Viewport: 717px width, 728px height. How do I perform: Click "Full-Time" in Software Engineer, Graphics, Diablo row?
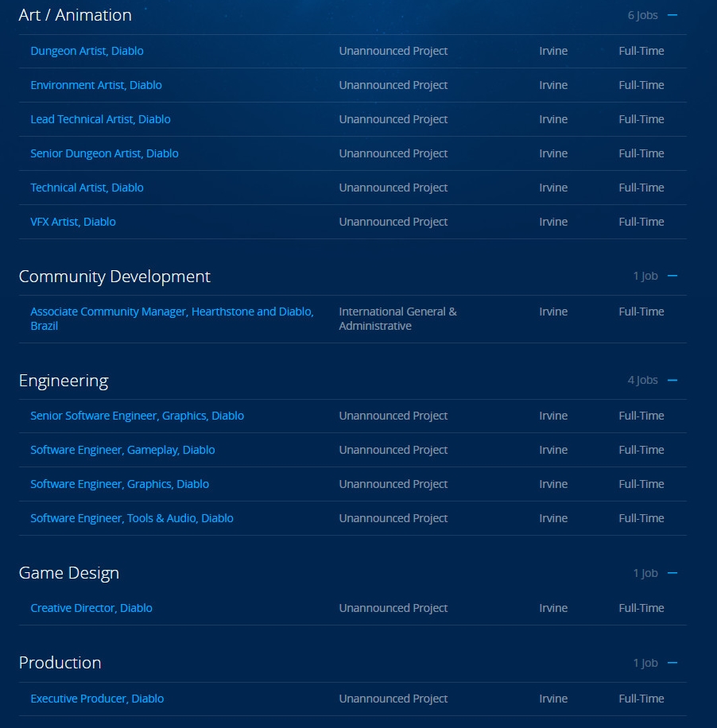[641, 484]
